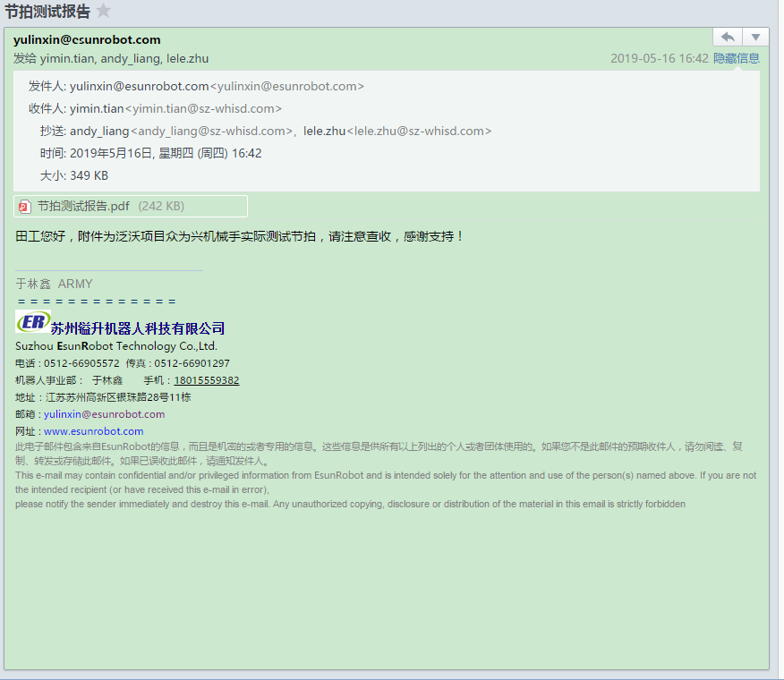Click the ER company logo in signature
The image size is (784, 680).
pyautogui.click(x=31, y=322)
